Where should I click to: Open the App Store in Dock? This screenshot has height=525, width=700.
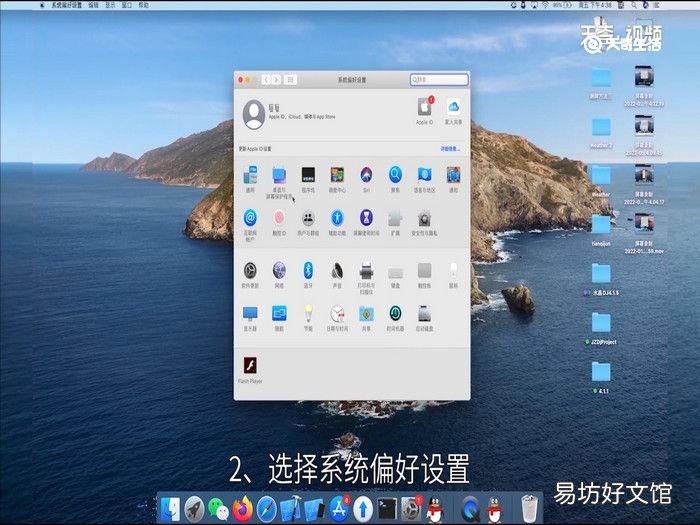click(x=339, y=509)
